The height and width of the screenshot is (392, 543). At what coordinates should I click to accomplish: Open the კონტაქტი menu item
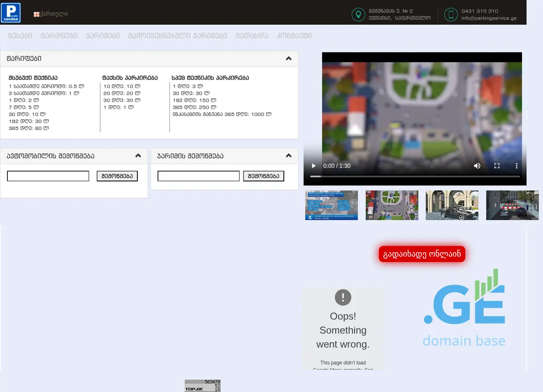[x=294, y=36]
